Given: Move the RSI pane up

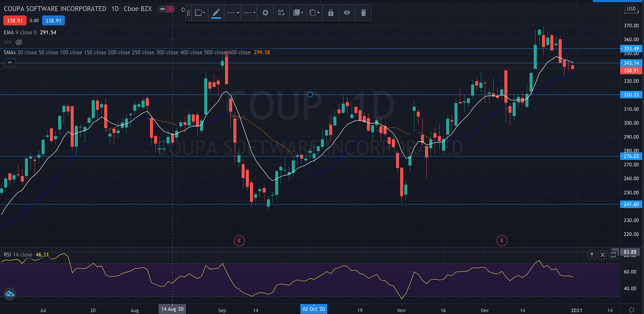Looking at the screenshot, I should click(592, 255).
